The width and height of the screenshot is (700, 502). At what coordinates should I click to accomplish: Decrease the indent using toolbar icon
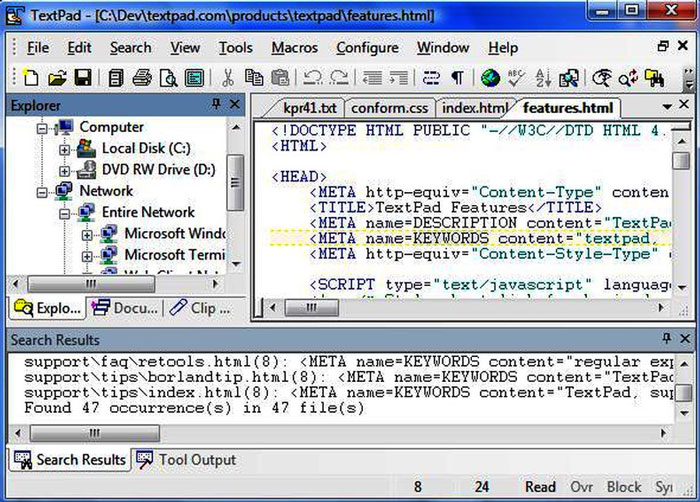tap(371, 78)
